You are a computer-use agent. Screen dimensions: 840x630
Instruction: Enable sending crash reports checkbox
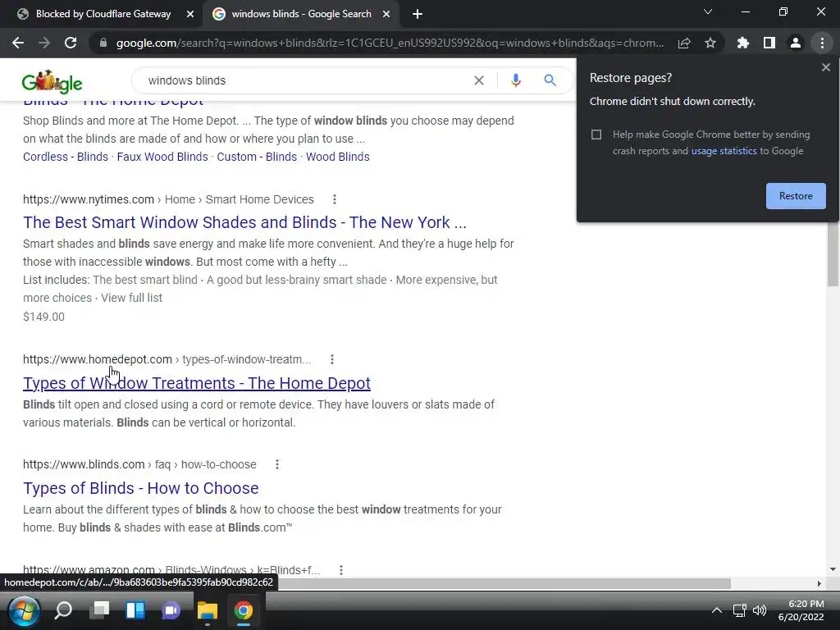pos(596,135)
